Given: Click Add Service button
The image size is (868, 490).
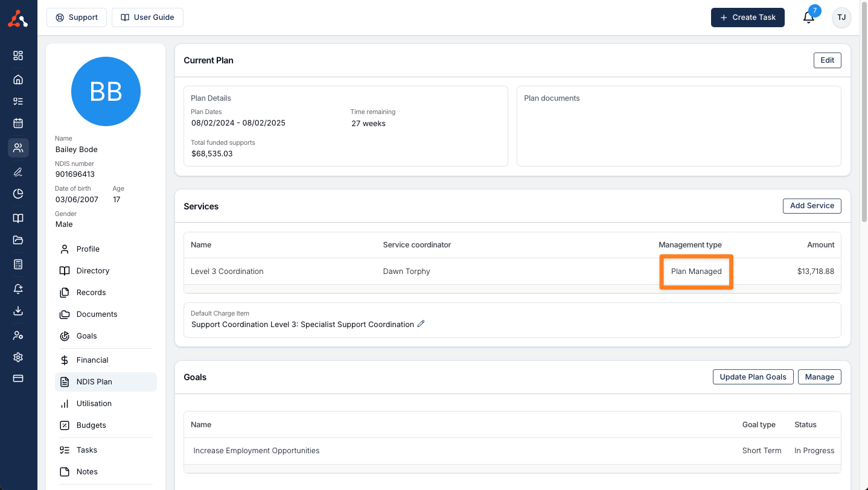Looking at the screenshot, I should [x=811, y=206].
